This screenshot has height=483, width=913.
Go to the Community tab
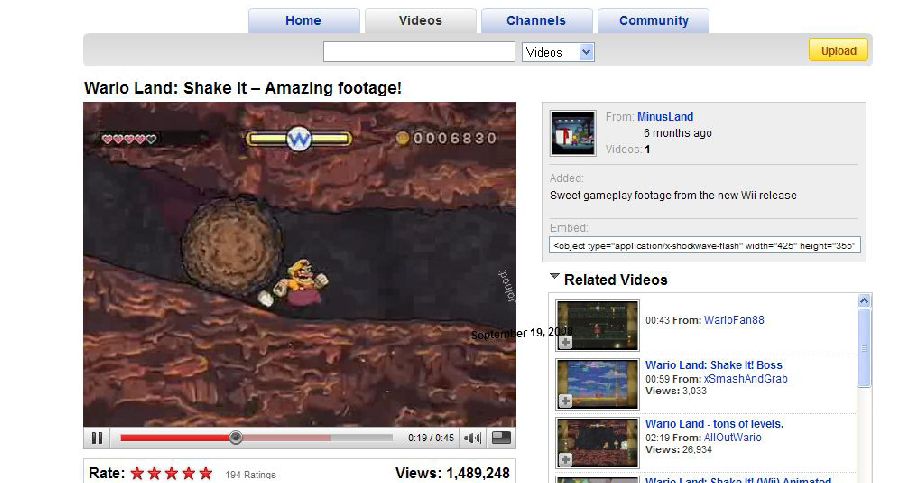pos(653,21)
